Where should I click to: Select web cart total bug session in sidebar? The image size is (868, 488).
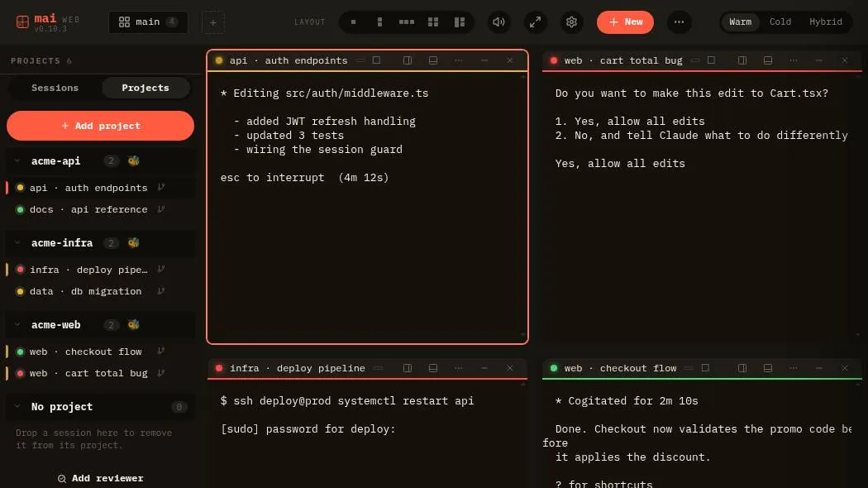click(x=100, y=373)
